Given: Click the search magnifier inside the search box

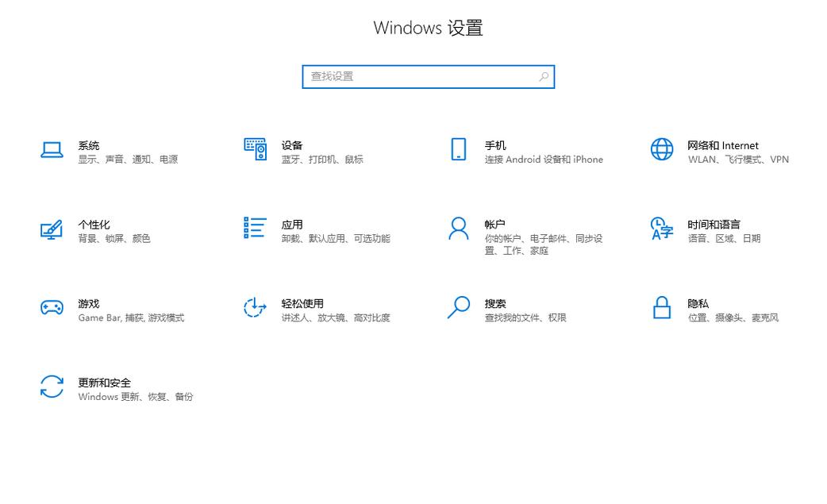Looking at the screenshot, I should click(543, 76).
